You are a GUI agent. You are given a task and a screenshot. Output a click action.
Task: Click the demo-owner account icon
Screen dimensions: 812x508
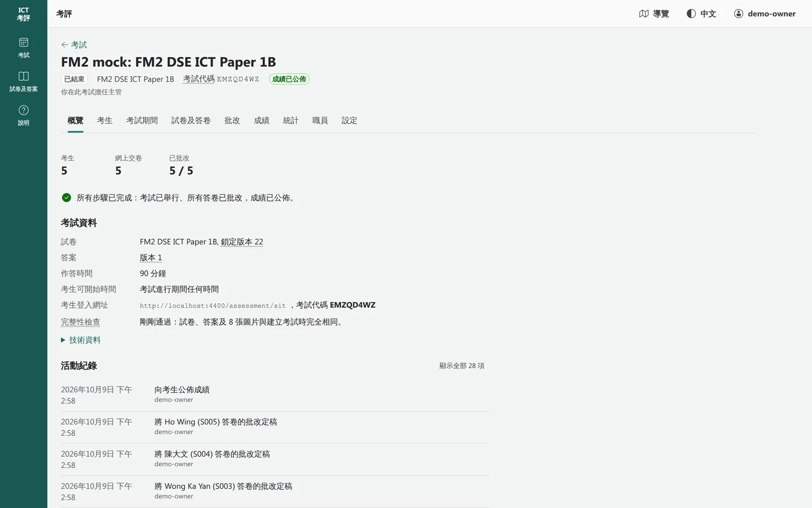point(739,14)
